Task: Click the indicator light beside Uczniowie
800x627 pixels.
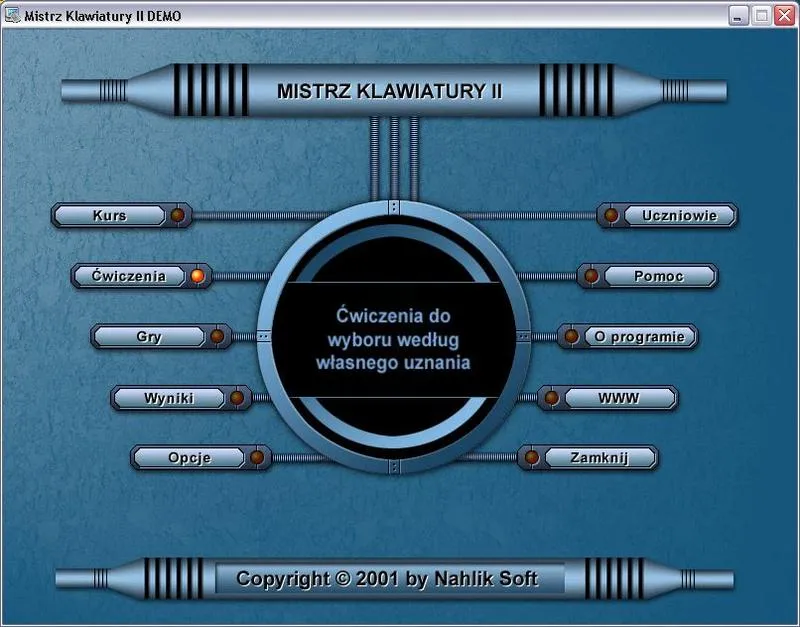Action: tap(611, 215)
